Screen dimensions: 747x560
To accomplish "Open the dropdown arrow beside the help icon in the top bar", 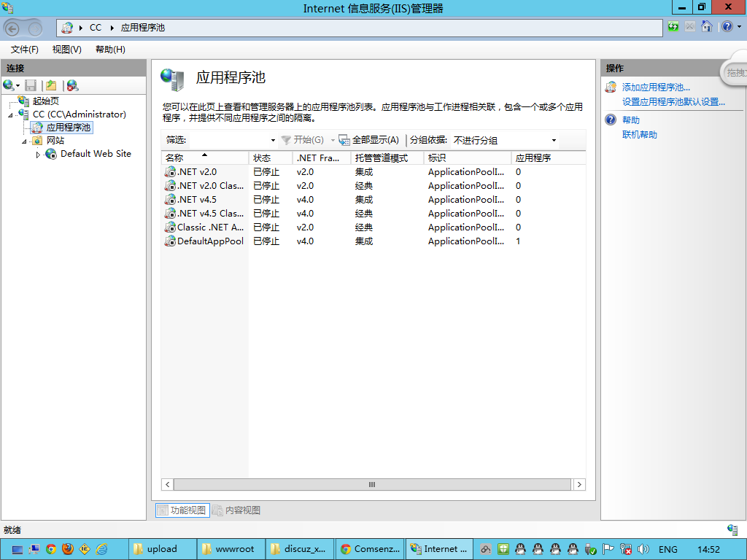I will (739, 27).
